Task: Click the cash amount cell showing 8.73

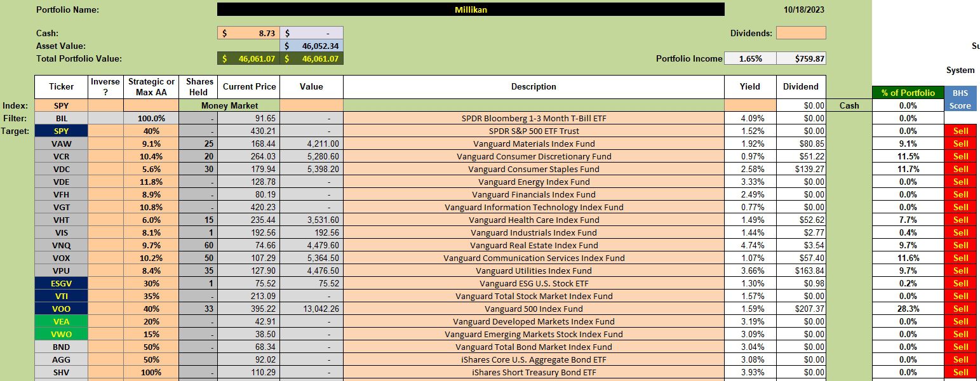Action: click(x=248, y=33)
